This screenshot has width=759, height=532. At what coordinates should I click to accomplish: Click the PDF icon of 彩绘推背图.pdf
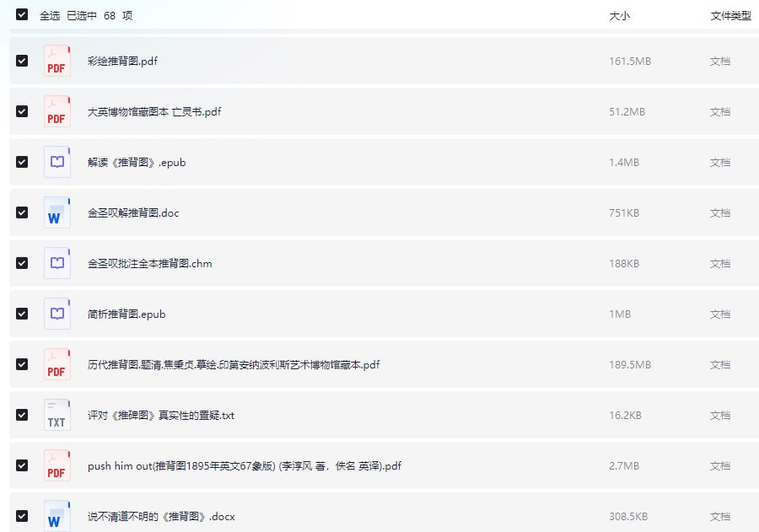(x=57, y=61)
